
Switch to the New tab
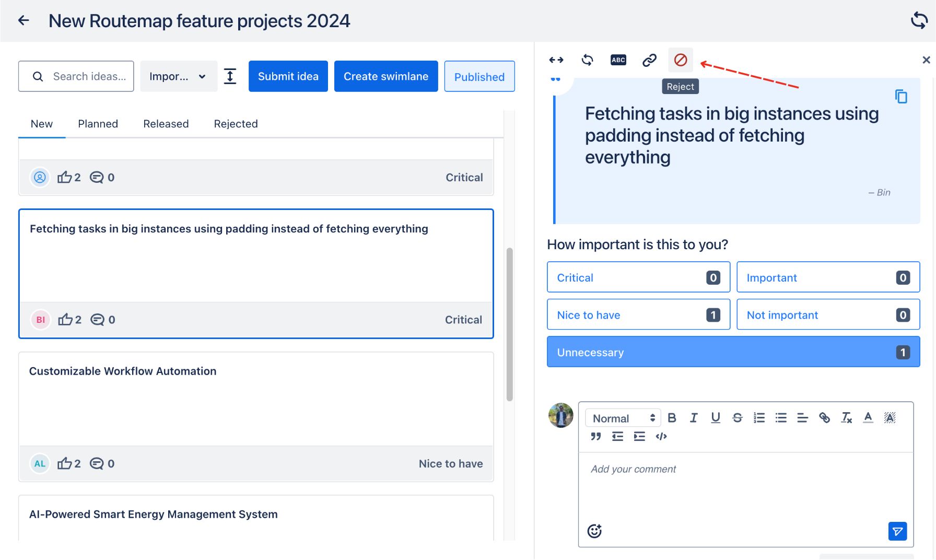[42, 124]
